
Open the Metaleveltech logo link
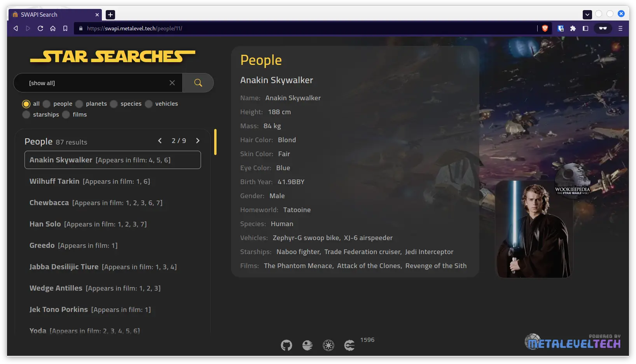click(x=573, y=342)
